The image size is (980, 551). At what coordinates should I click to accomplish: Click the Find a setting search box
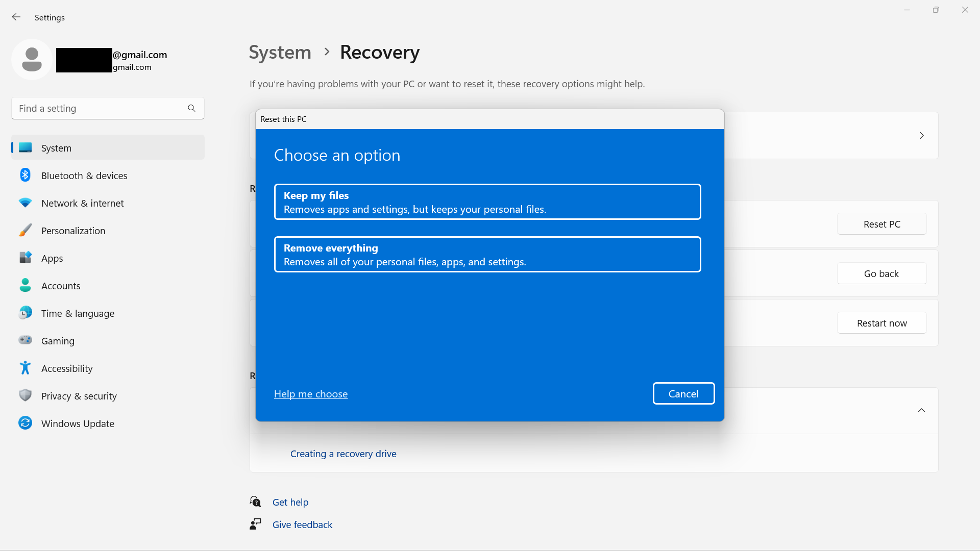pyautogui.click(x=108, y=108)
